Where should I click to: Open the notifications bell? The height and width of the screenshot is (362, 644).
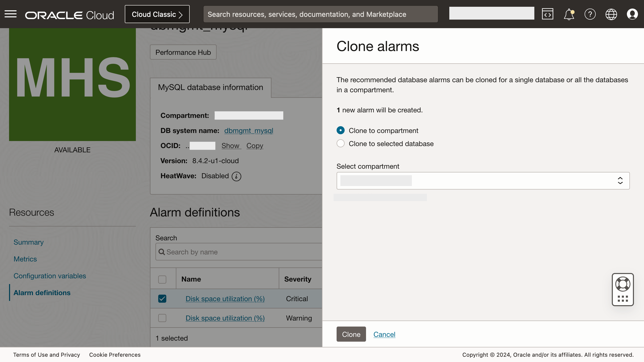coord(569,14)
